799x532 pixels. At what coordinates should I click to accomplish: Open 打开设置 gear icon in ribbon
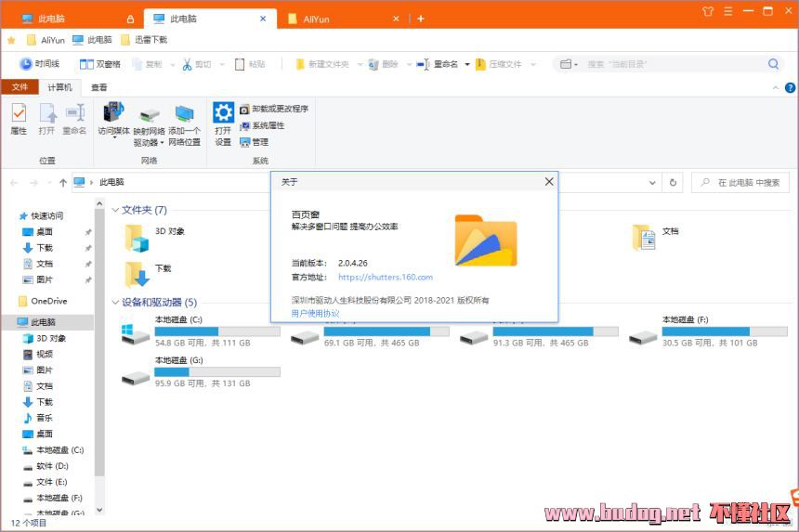(x=223, y=114)
